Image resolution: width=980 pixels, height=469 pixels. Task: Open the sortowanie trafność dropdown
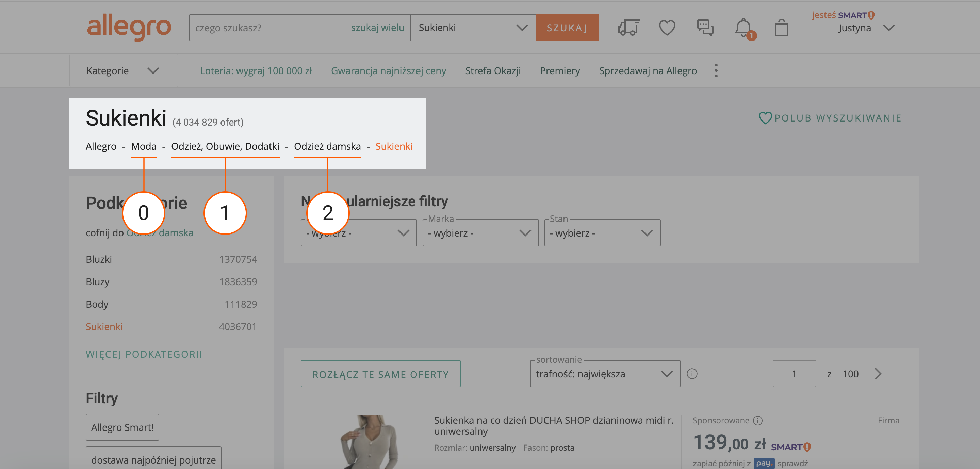coord(605,374)
